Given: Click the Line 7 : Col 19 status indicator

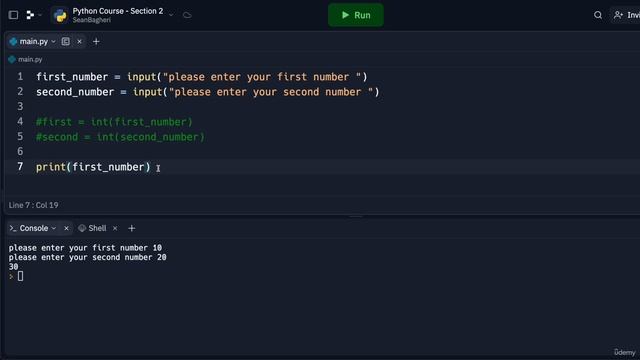Looking at the screenshot, I should [x=33, y=205].
